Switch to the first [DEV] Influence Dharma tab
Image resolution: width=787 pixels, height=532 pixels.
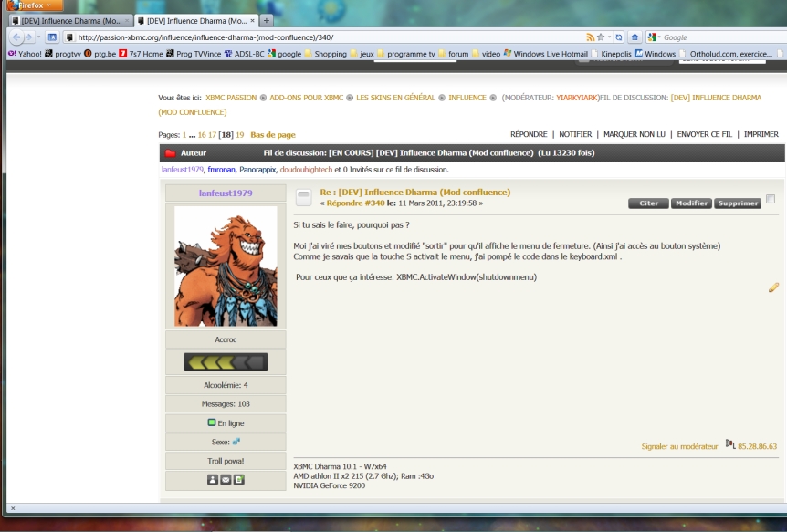(x=71, y=21)
